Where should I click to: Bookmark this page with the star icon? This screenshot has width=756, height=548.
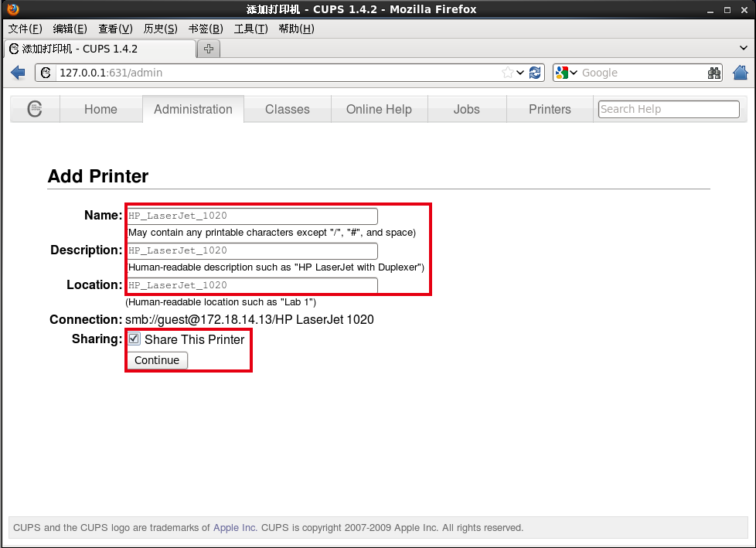[x=507, y=73]
